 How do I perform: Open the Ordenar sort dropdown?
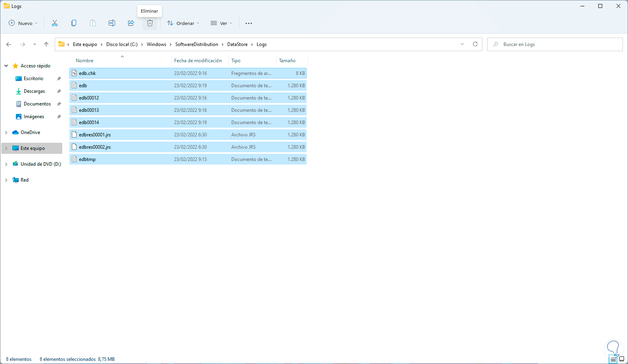(183, 23)
